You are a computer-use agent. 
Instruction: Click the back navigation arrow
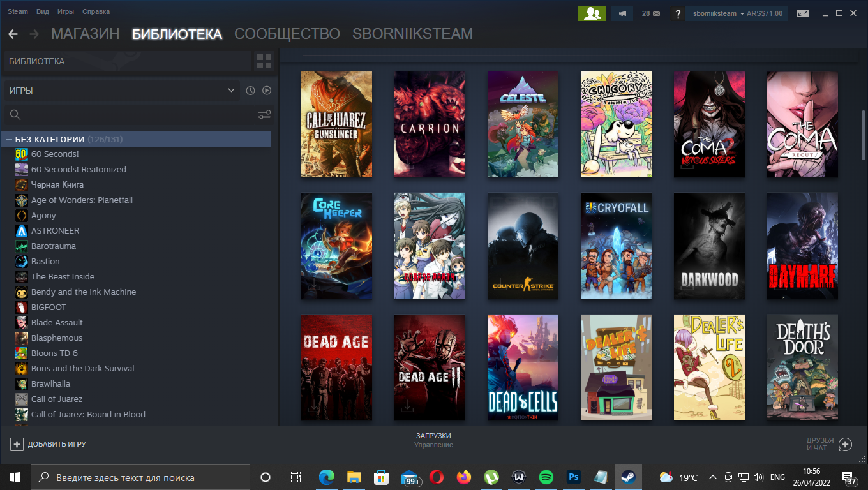click(x=13, y=34)
